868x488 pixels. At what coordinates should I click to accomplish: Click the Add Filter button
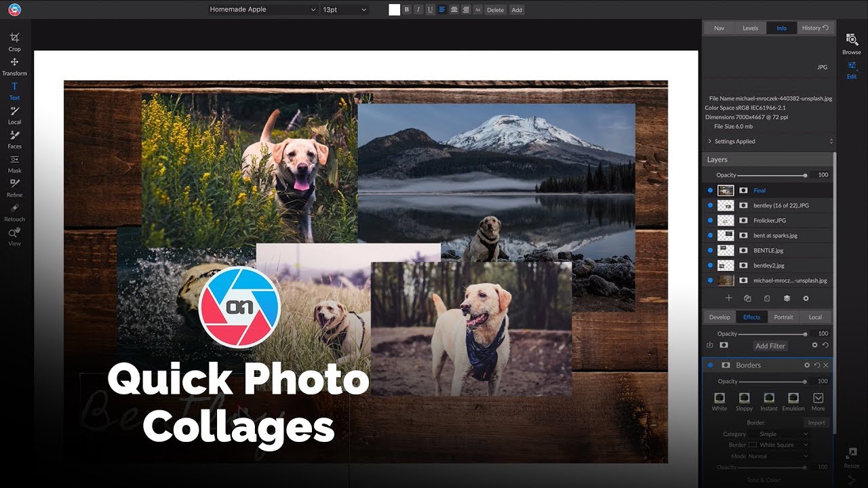click(x=770, y=346)
